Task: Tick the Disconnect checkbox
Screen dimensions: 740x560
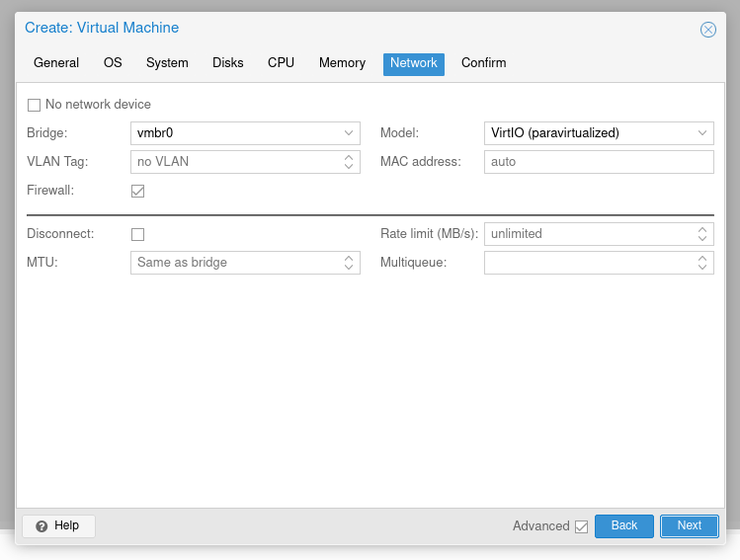Action: click(137, 234)
